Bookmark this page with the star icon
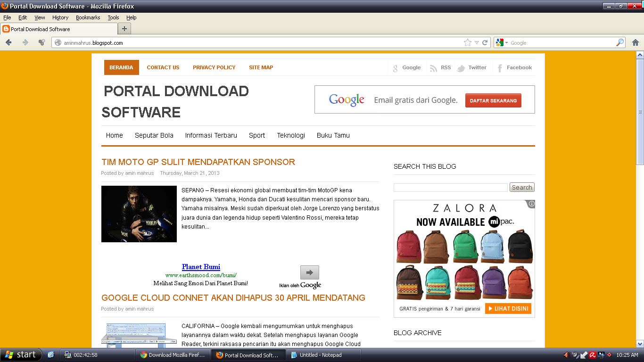This screenshot has width=644, height=362. 467,42
